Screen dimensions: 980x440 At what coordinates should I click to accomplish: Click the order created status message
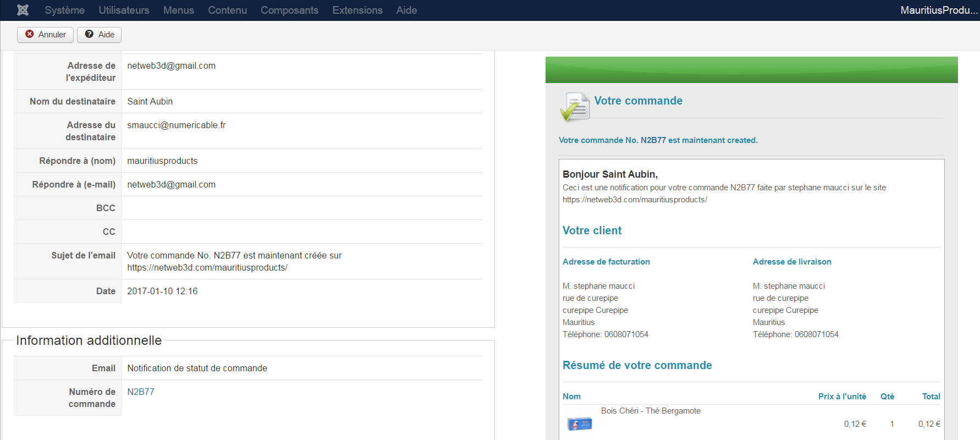(x=658, y=140)
